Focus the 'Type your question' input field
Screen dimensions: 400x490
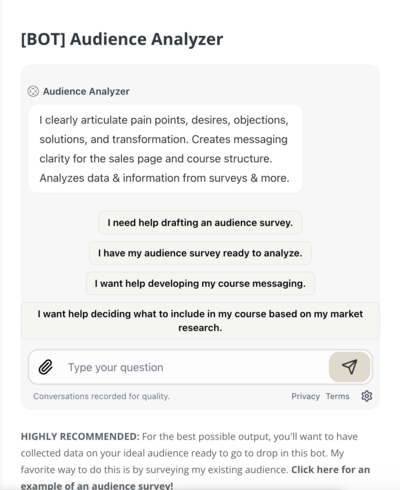tap(193, 367)
